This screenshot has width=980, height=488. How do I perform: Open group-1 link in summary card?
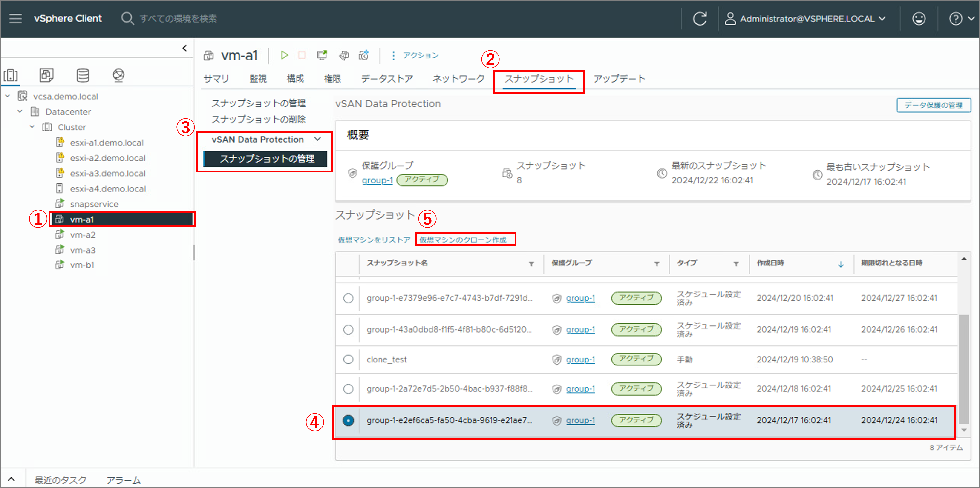[377, 180]
